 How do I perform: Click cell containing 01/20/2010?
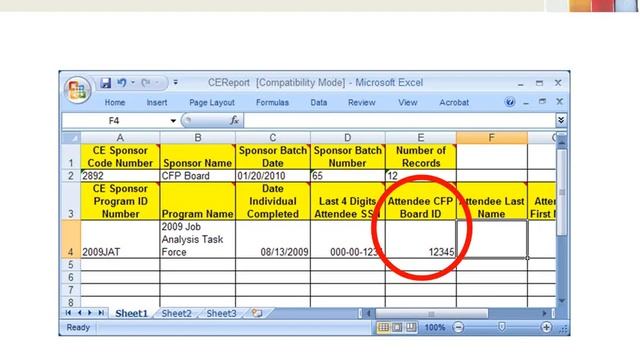(273, 176)
